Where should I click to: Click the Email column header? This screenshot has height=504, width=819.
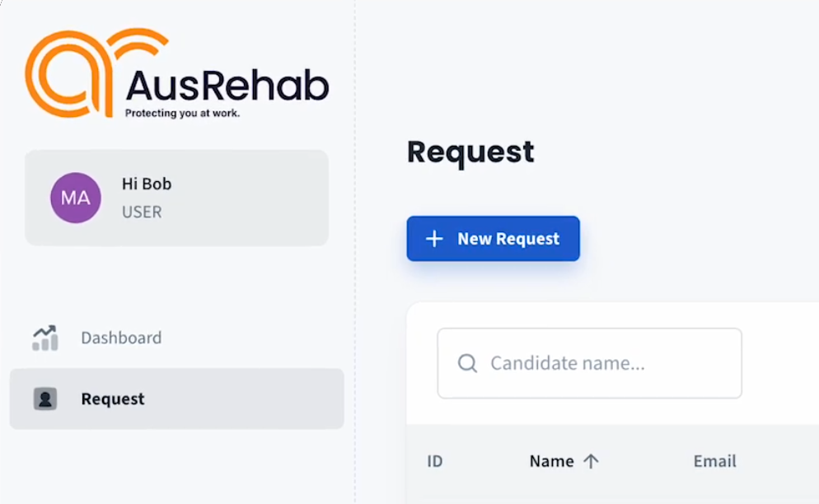[714, 461]
